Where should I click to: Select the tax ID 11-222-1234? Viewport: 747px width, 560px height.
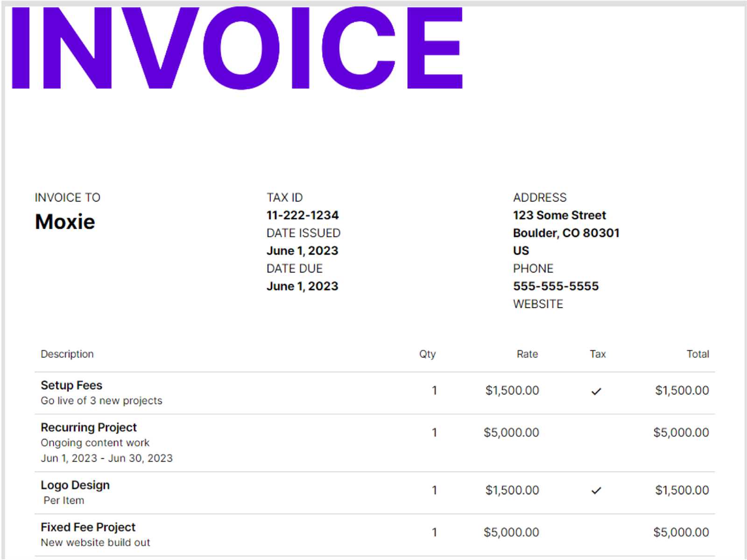[x=303, y=215]
